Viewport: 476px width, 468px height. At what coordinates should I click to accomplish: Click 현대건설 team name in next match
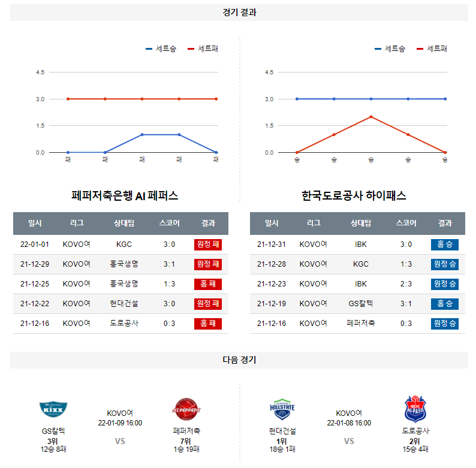tap(282, 431)
